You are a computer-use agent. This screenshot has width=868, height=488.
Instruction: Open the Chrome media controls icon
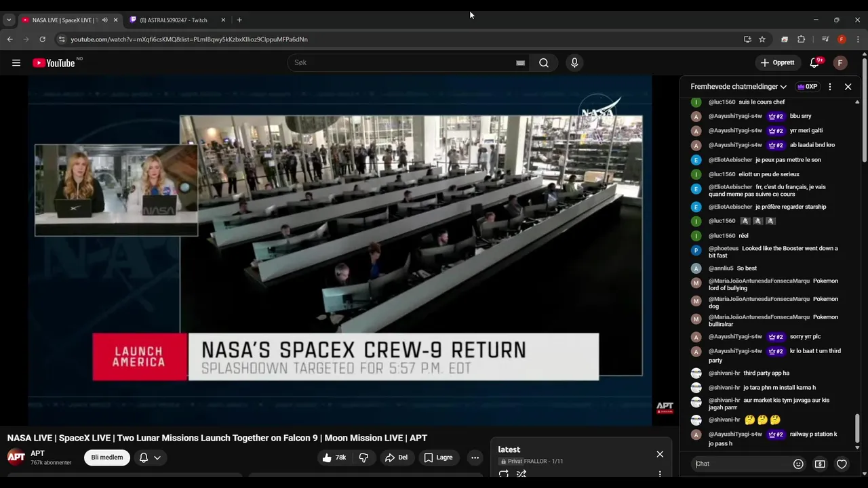coord(825,39)
